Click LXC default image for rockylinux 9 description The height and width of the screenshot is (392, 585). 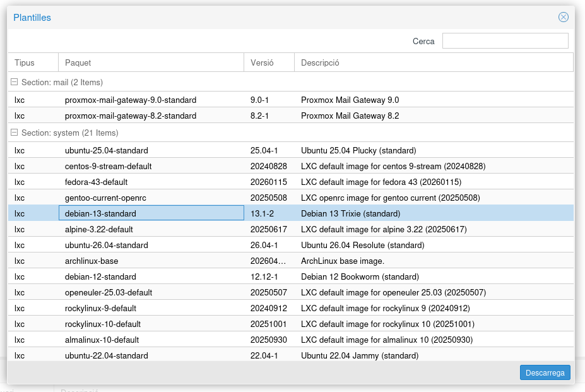coord(386,309)
